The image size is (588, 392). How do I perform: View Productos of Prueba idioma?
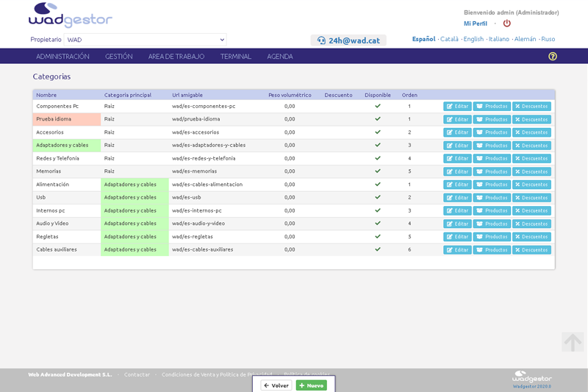[x=492, y=119]
